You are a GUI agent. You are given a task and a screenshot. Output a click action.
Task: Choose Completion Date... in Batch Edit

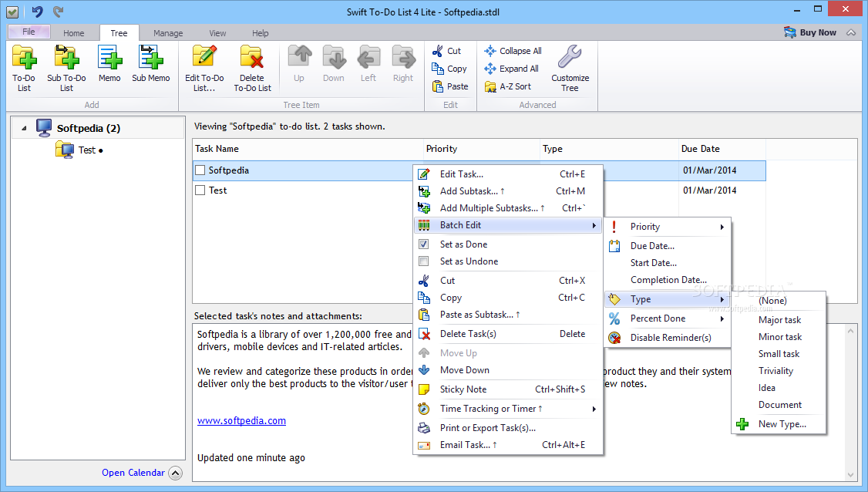(x=667, y=281)
